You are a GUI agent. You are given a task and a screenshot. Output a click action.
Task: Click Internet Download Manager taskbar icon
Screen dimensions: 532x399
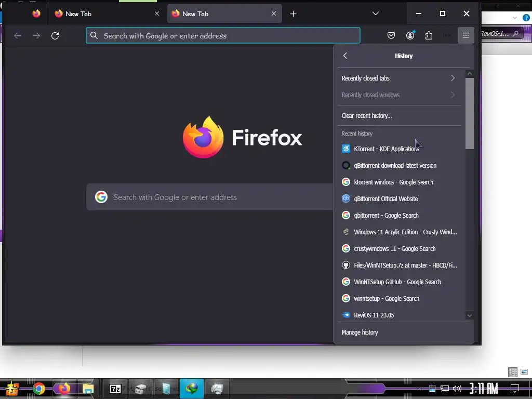click(x=192, y=389)
